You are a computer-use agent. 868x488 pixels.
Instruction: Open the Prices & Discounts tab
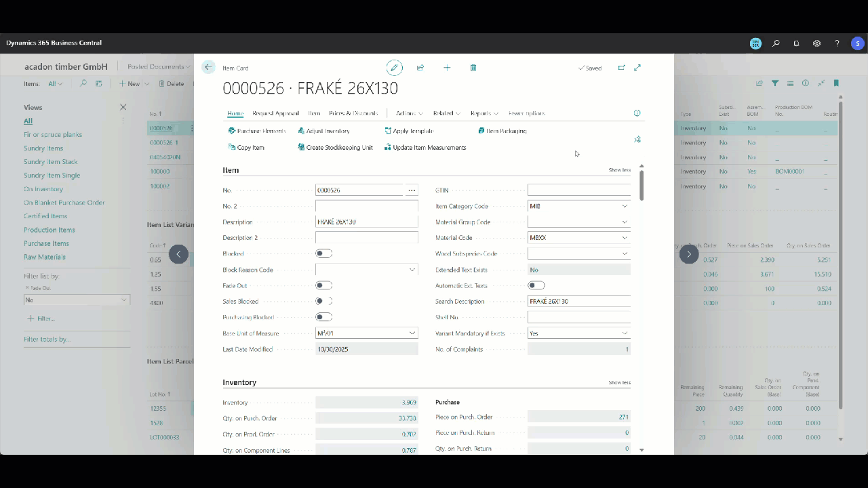(x=353, y=113)
